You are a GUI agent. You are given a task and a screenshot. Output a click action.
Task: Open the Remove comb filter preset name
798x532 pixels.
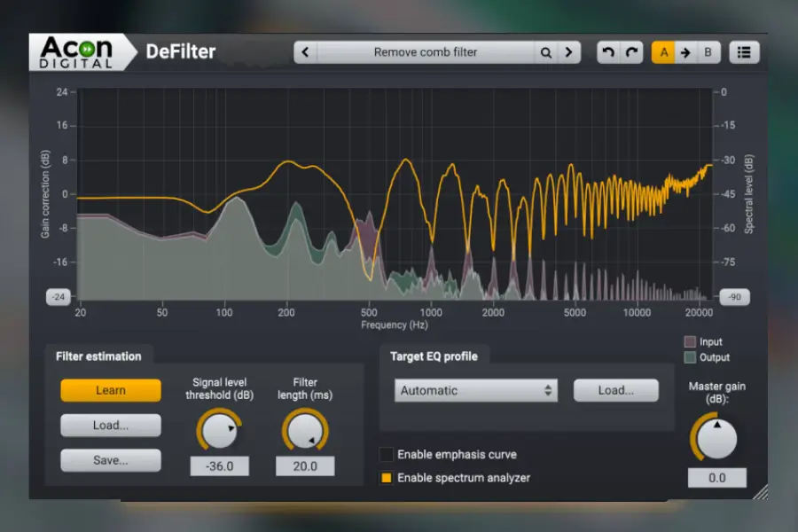point(426,52)
